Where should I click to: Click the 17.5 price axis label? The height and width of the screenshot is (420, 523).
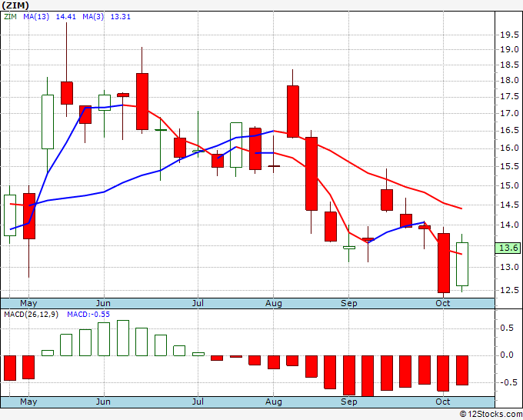tap(509, 97)
